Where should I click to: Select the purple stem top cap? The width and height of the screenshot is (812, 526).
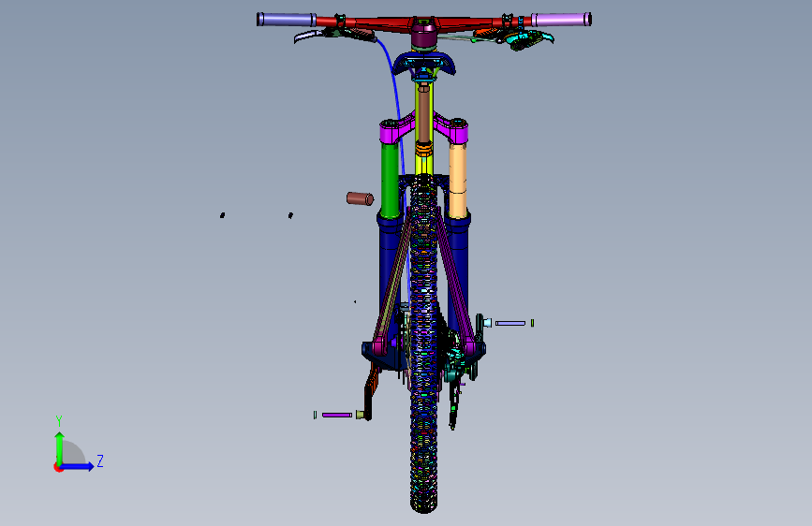(x=424, y=37)
